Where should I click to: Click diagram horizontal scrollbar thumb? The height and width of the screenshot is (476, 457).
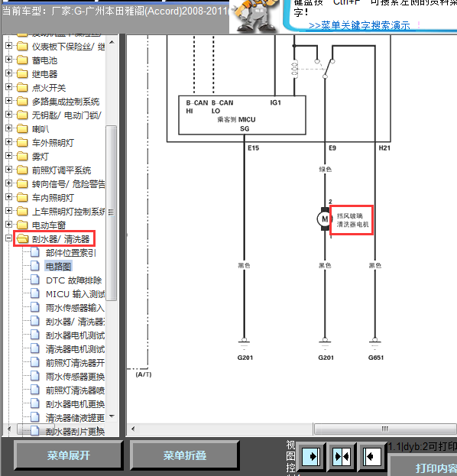click(x=385, y=429)
